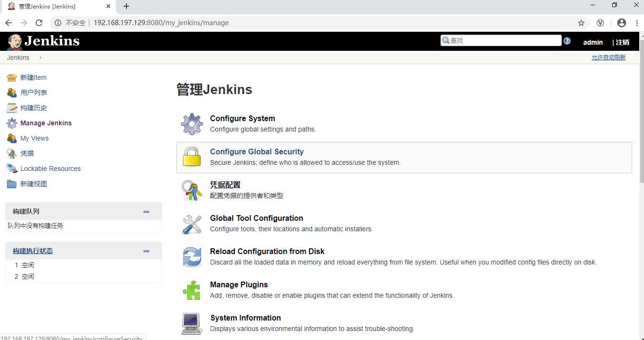Click the 查找 search box
The width and height of the screenshot is (644, 340).
pos(501,41)
